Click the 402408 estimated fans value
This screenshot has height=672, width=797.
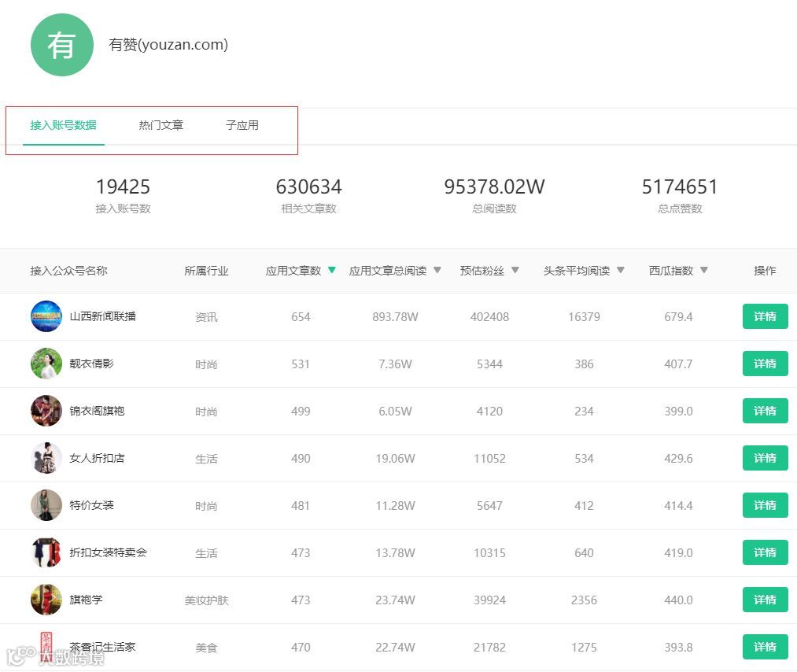click(489, 317)
